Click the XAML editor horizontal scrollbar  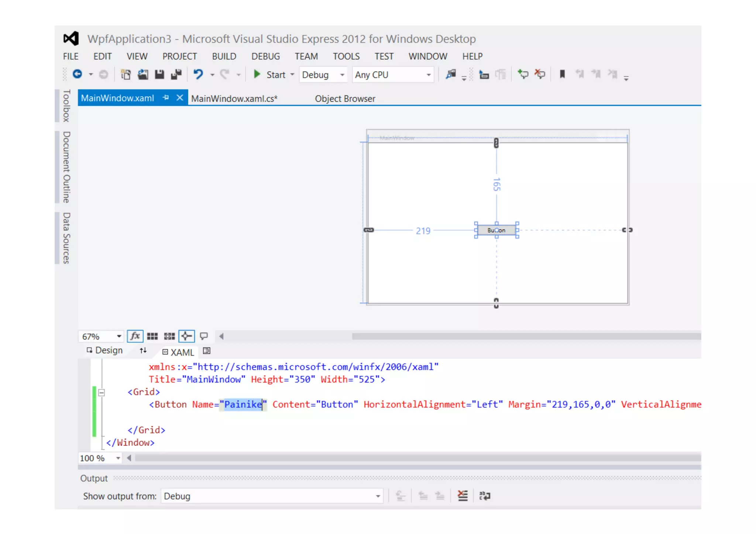(418, 458)
